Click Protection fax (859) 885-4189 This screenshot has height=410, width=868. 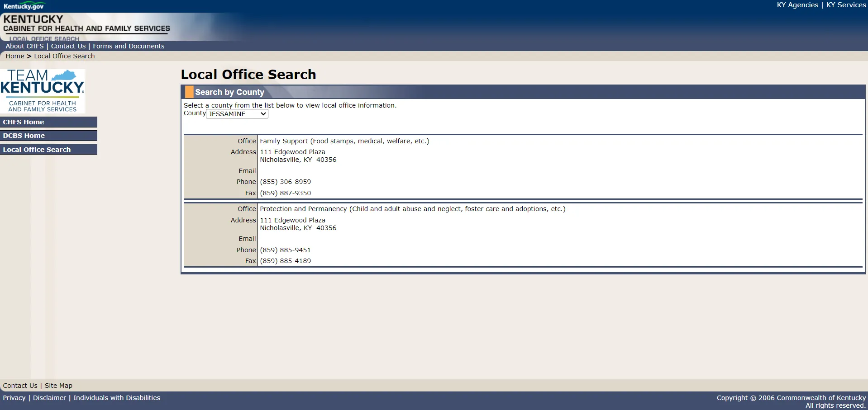coord(285,261)
